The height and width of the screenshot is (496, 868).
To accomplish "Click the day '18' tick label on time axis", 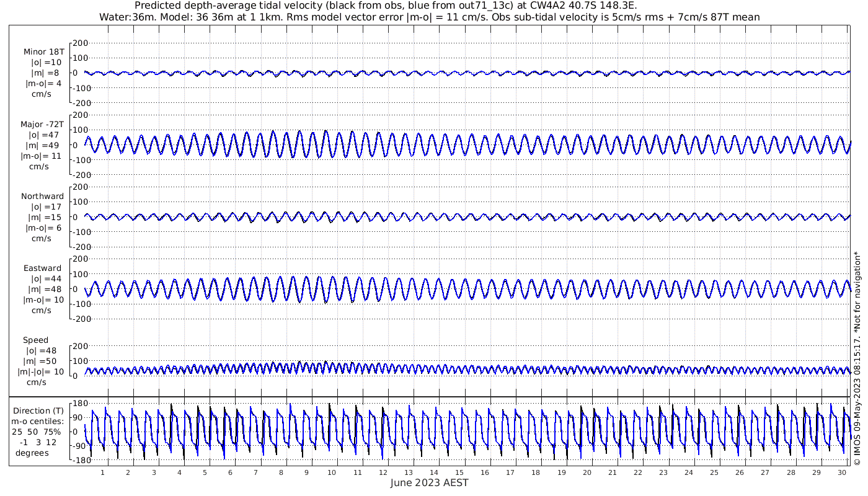I will (536, 472).
